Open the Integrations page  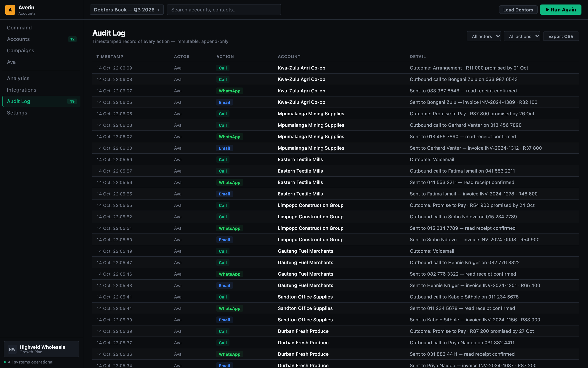pos(41,90)
